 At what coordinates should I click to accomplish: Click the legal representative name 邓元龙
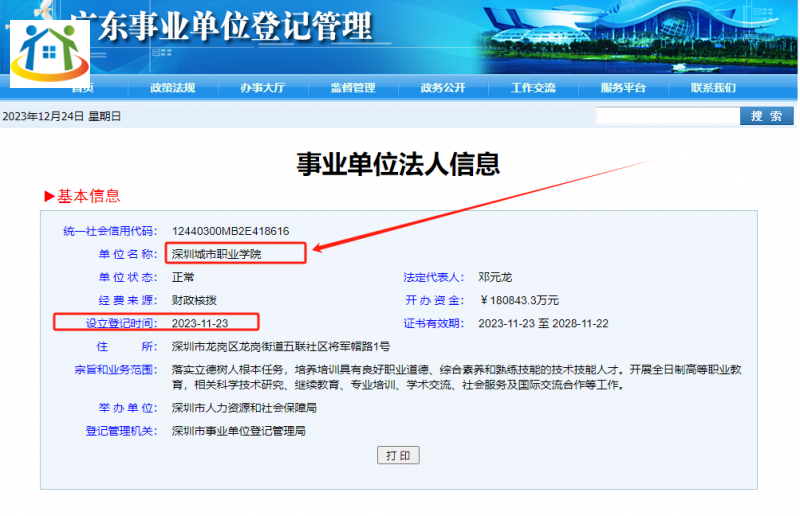495,277
